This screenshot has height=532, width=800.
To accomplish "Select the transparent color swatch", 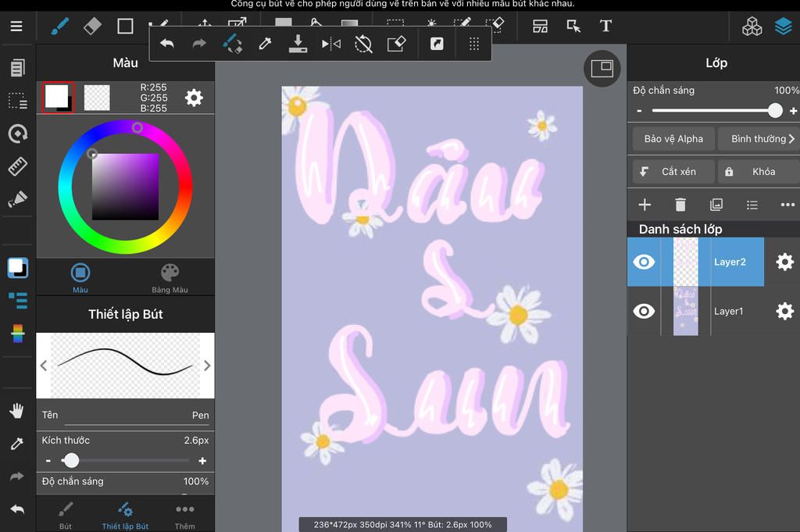I will pos(96,98).
